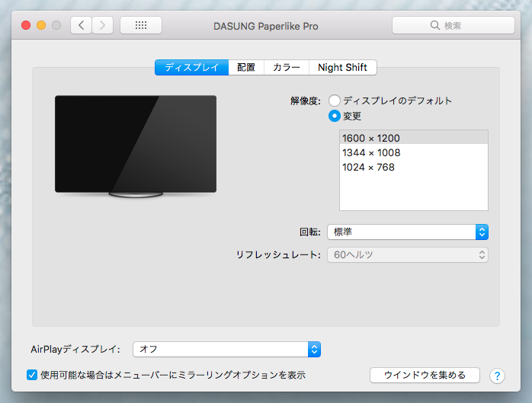Click the ウインドウを集める button
The image size is (532, 403).
tap(425, 375)
